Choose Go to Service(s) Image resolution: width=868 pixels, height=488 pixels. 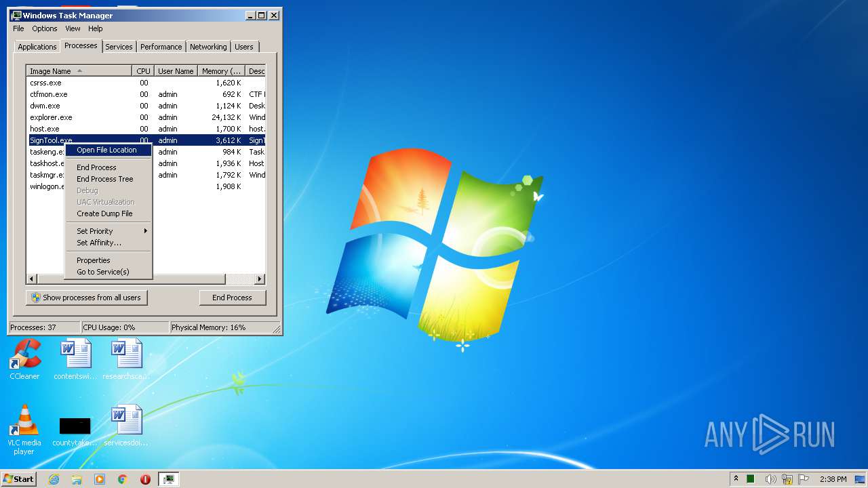click(x=108, y=272)
